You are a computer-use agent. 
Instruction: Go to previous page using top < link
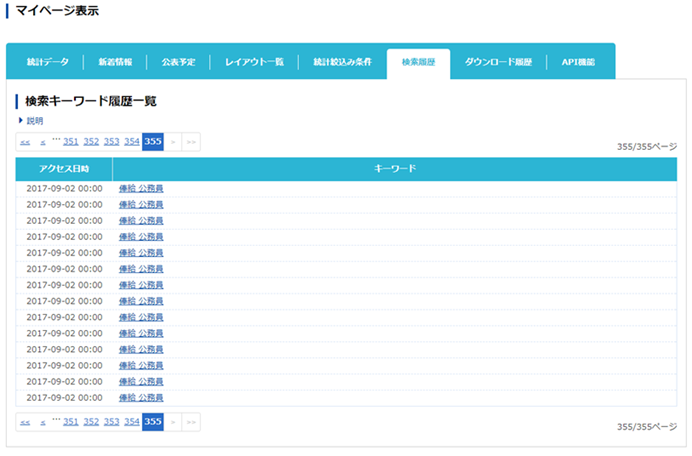(43, 142)
